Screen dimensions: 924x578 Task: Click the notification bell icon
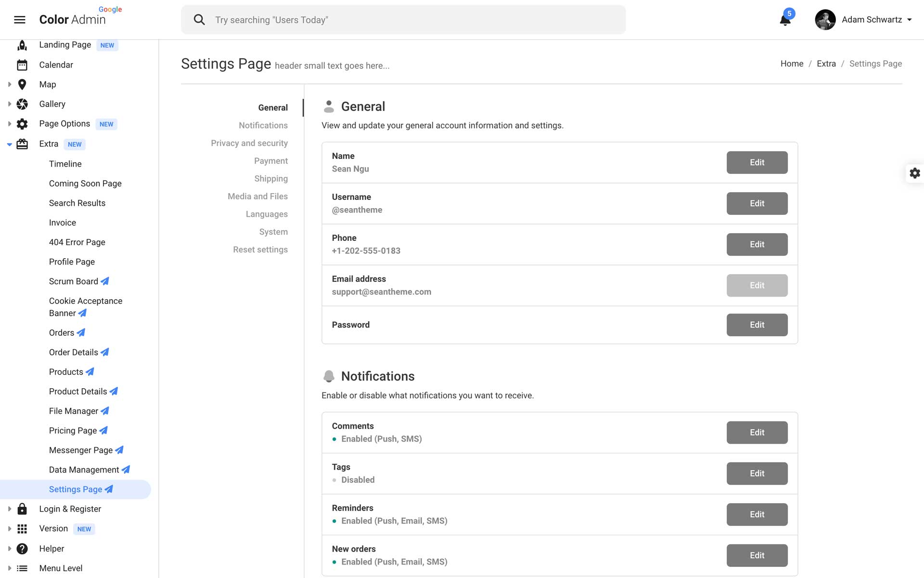785,20
